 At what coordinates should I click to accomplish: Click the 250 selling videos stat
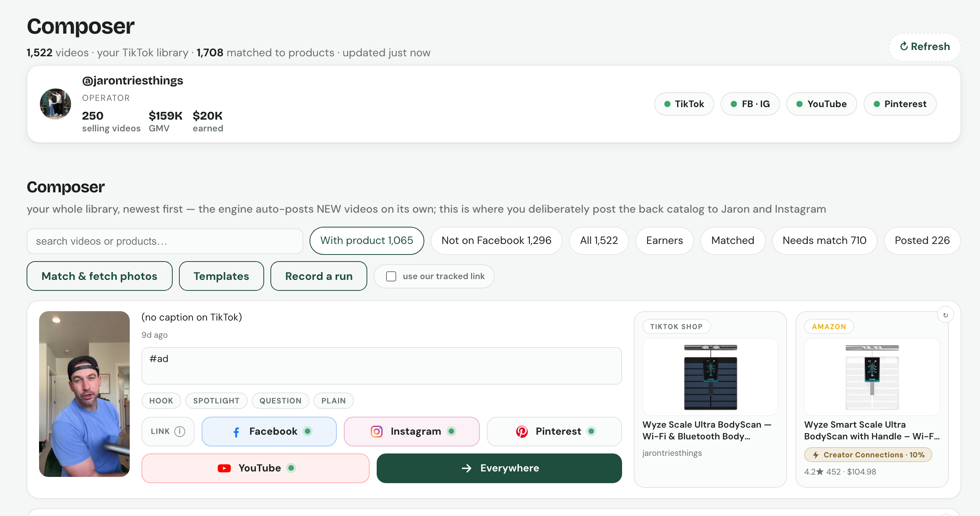coord(111,121)
